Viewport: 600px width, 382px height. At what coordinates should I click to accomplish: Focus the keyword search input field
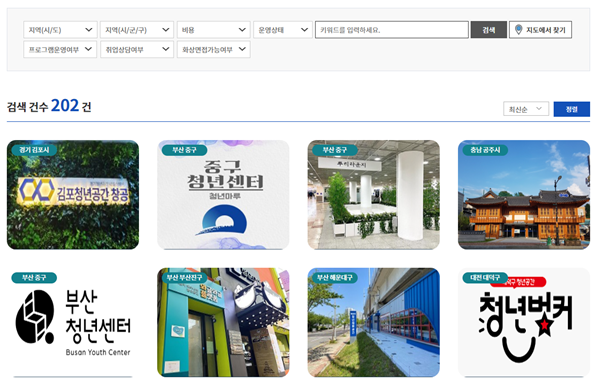pos(391,30)
